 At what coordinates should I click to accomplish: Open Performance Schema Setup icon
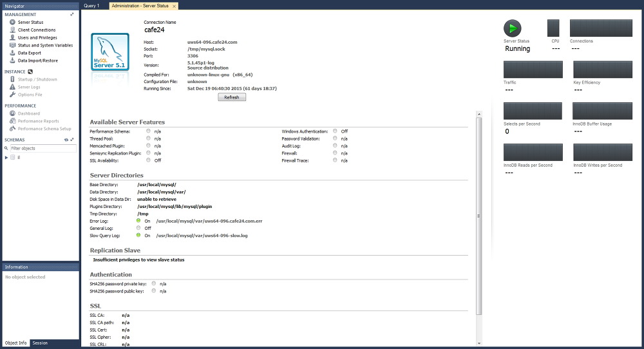12,129
